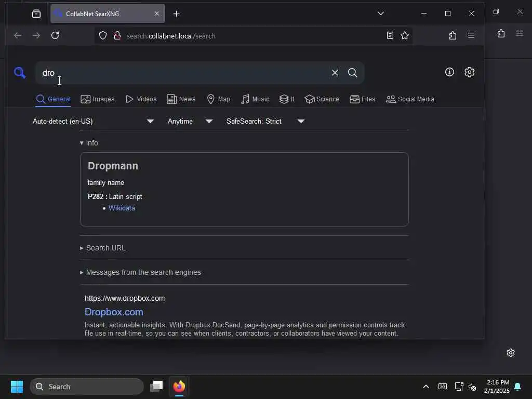
Task: Click the Dropmann infobox heading
Action: (x=113, y=166)
